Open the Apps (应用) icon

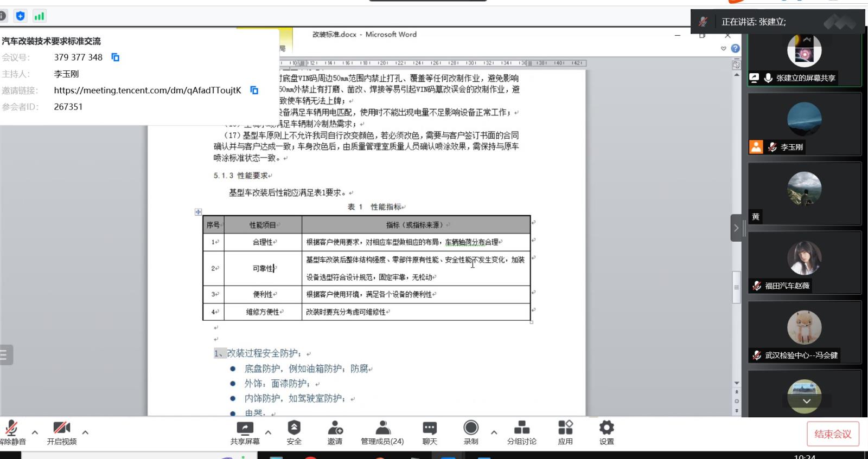tap(565, 428)
